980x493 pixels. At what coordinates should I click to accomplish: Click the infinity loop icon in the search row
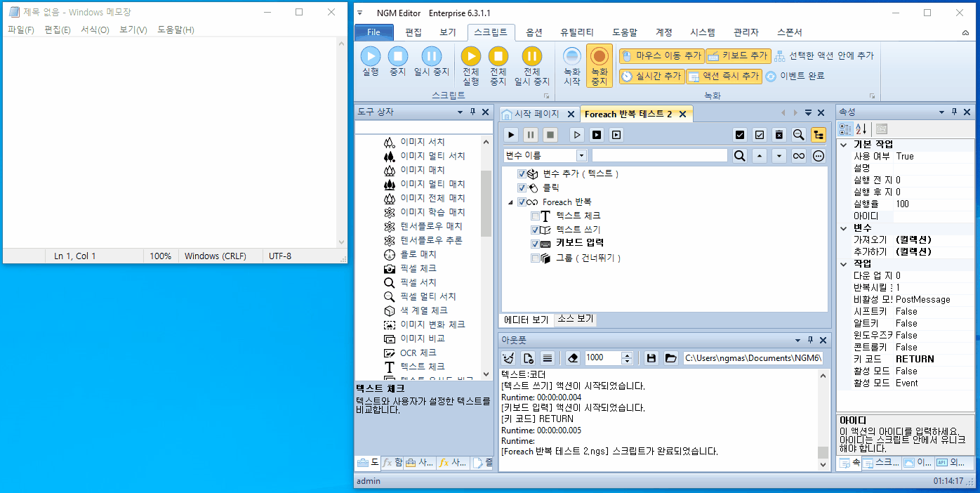[x=799, y=156]
